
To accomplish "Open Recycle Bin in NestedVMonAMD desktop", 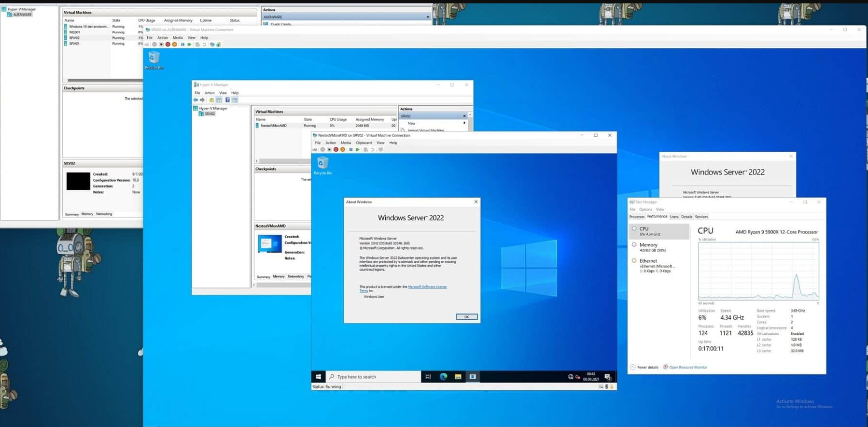I will coord(323,165).
